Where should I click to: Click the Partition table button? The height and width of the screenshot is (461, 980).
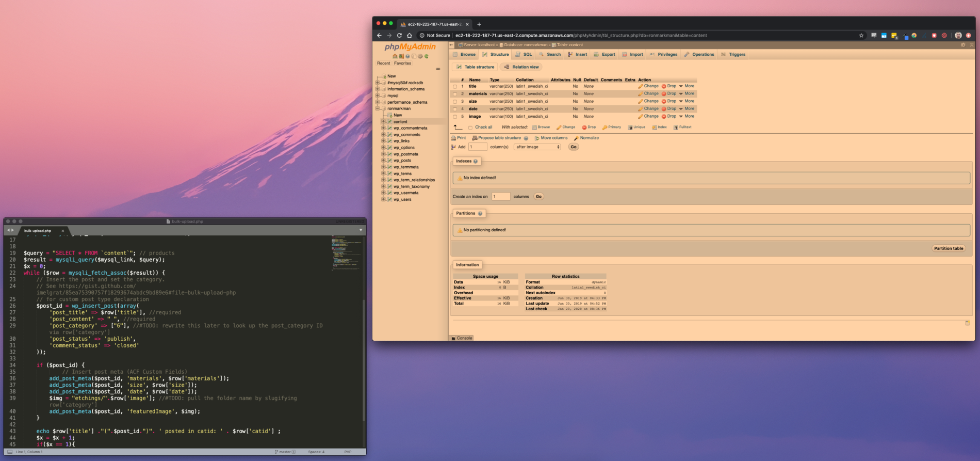tap(949, 248)
